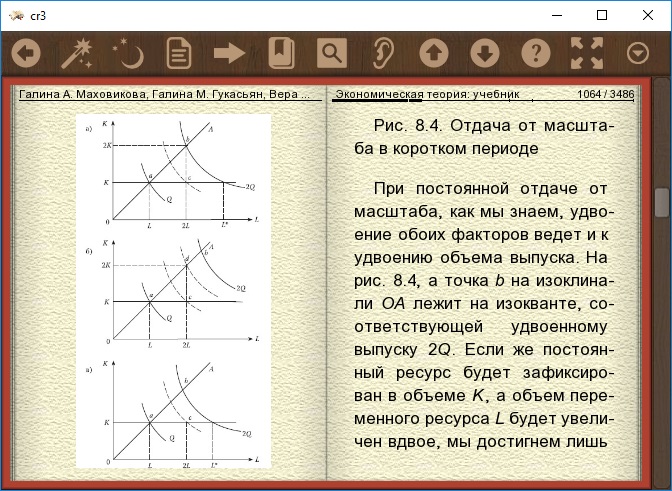Image resolution: width=672 pixels, height=491 pixels.
Task: Click the forward arrow toolbar icon
Action: click(229, 53)
